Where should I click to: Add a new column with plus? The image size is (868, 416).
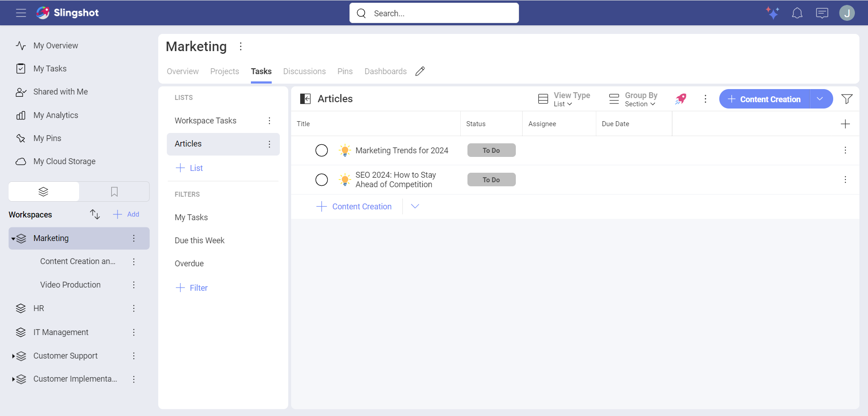point(845,124)
